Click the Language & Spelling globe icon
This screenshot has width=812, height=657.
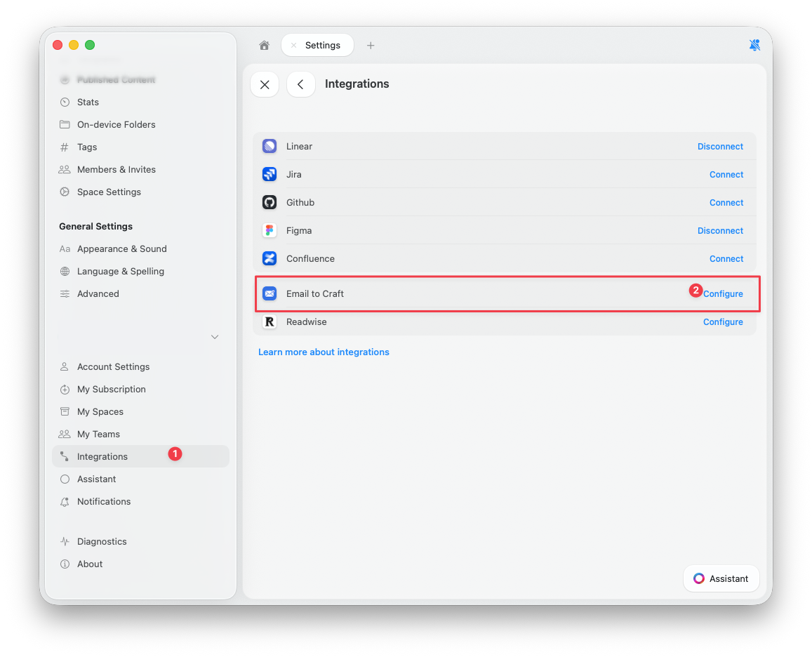coord(65,272)
